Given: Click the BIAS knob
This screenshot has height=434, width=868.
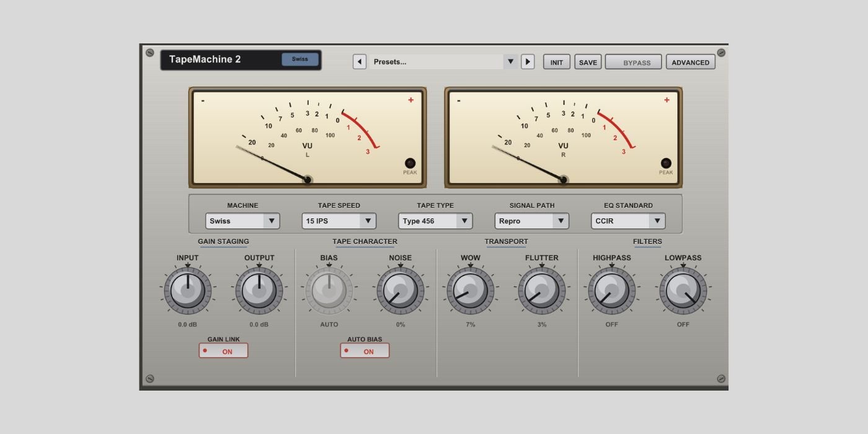Looking at the screenshot, I should pos(329,290).
